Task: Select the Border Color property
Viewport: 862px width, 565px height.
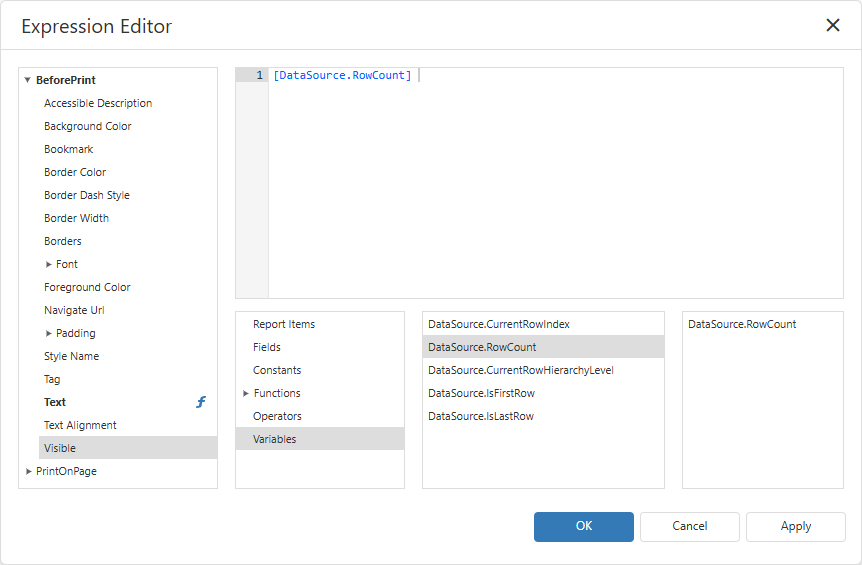Action: point(75,173)
